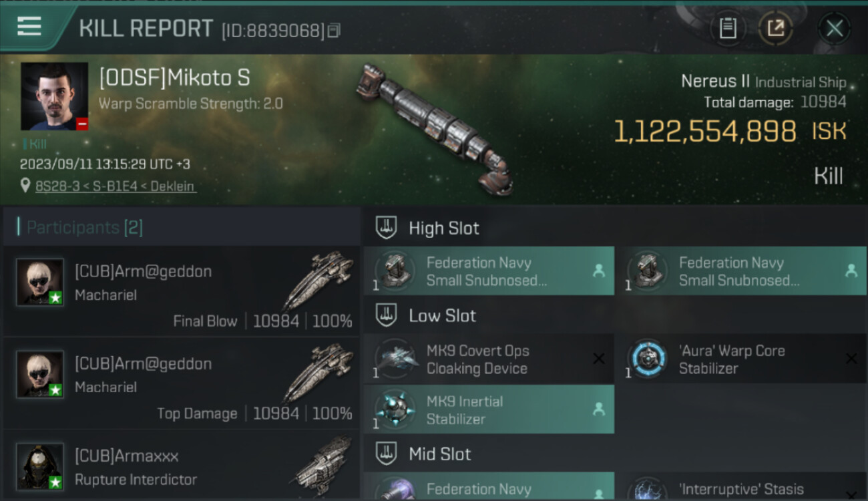868x501 pixels.
Task: Collapse the Low Slot section
Action: [x=386, y=315]
